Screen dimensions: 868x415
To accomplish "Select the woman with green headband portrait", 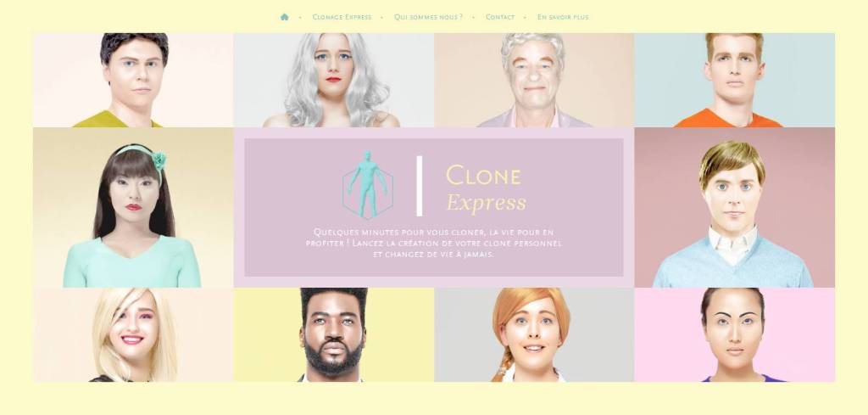I will click(133, 207).
